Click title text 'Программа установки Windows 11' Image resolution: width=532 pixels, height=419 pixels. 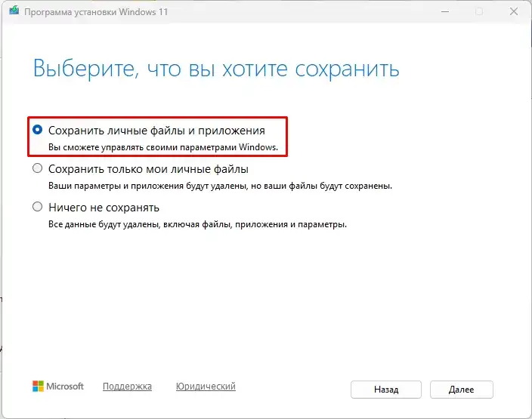96,12
